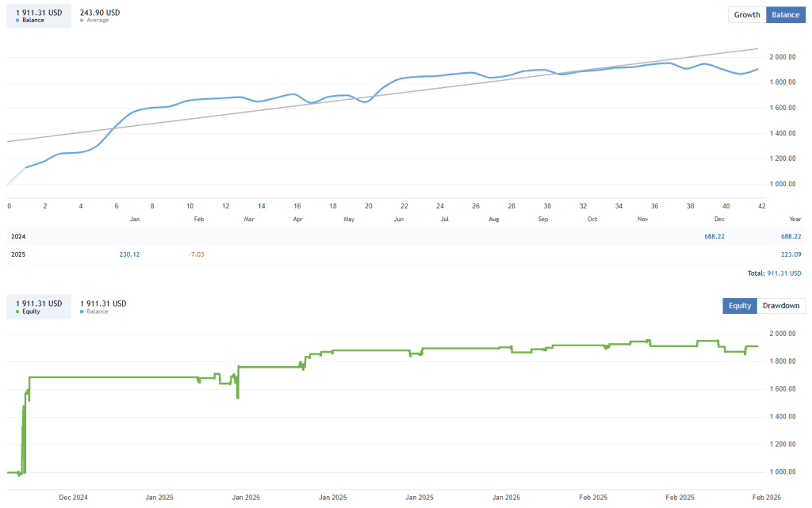Select the Growth view
This screenshot has width=812, height=508.
(x=746, y=14)
